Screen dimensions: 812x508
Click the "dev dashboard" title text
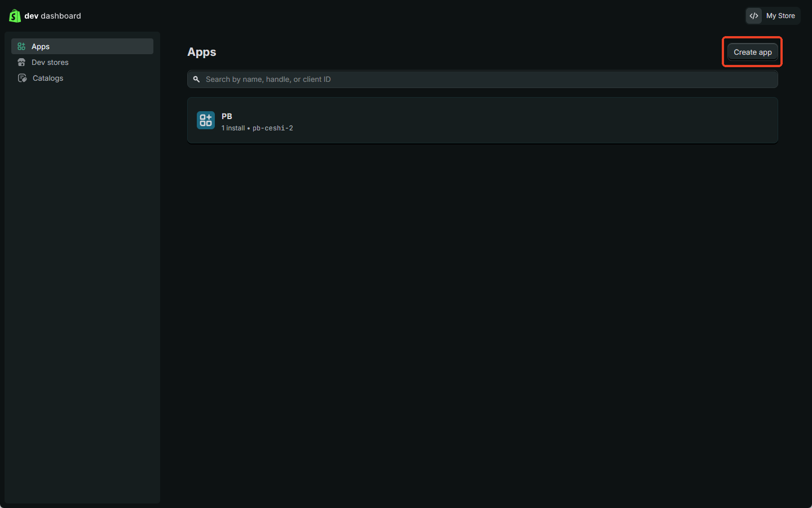click(x=53, y=16)
